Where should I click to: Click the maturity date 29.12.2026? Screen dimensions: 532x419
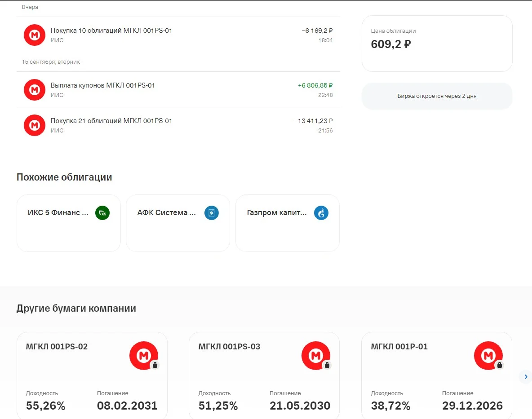pos(472,406)
